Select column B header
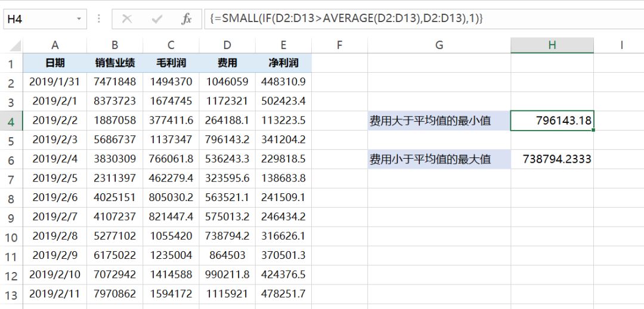 coord(114,45)
